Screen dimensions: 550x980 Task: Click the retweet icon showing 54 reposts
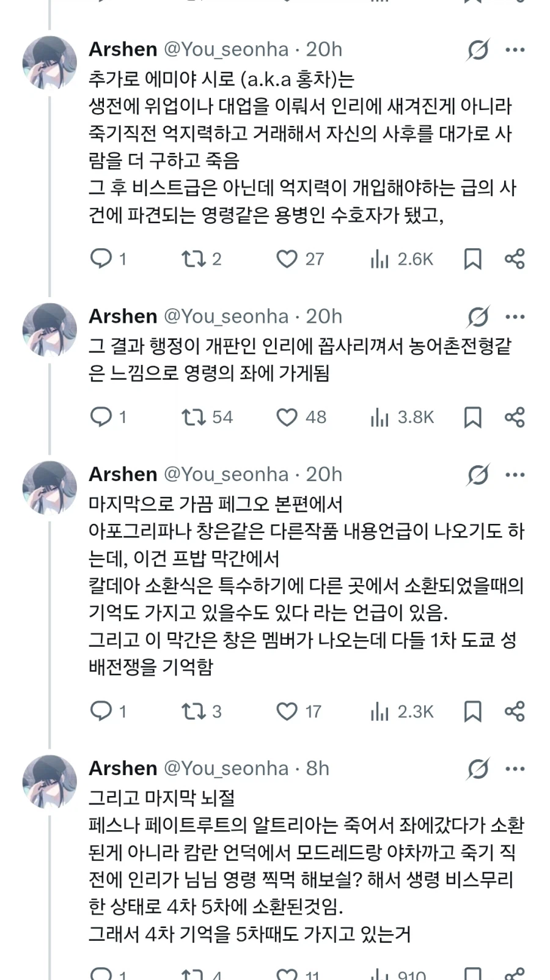[x=194, y=418]
